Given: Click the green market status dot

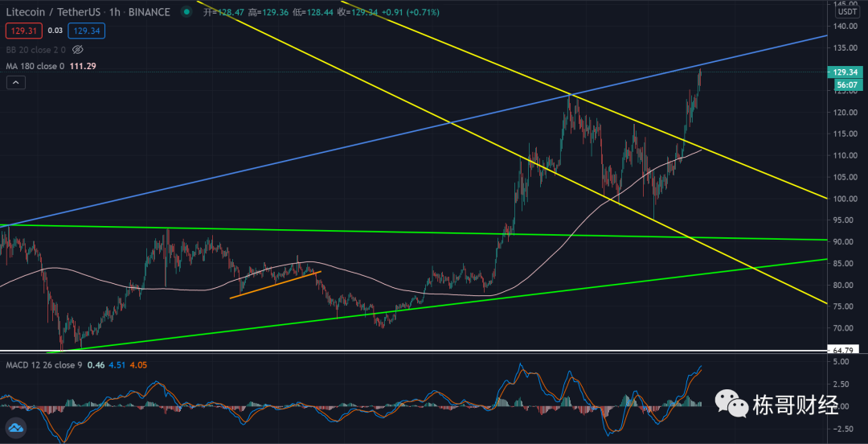Looking at the screenshot, I should 186,12.
